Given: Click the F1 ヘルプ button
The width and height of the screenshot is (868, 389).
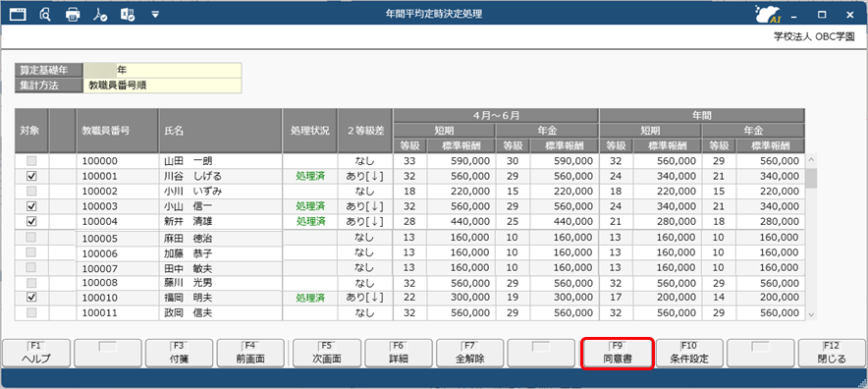Looking at the screenshot, I should [36, 353].
